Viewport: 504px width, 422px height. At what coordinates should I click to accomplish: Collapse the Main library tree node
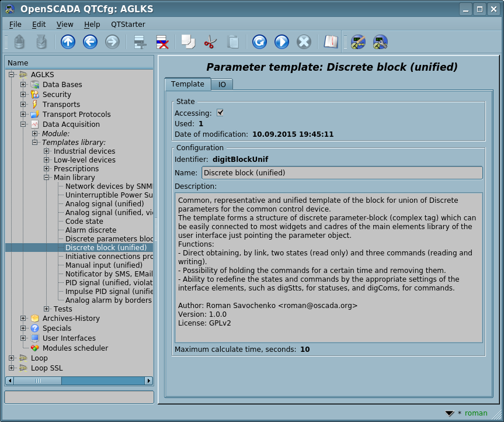click(47, 178)
